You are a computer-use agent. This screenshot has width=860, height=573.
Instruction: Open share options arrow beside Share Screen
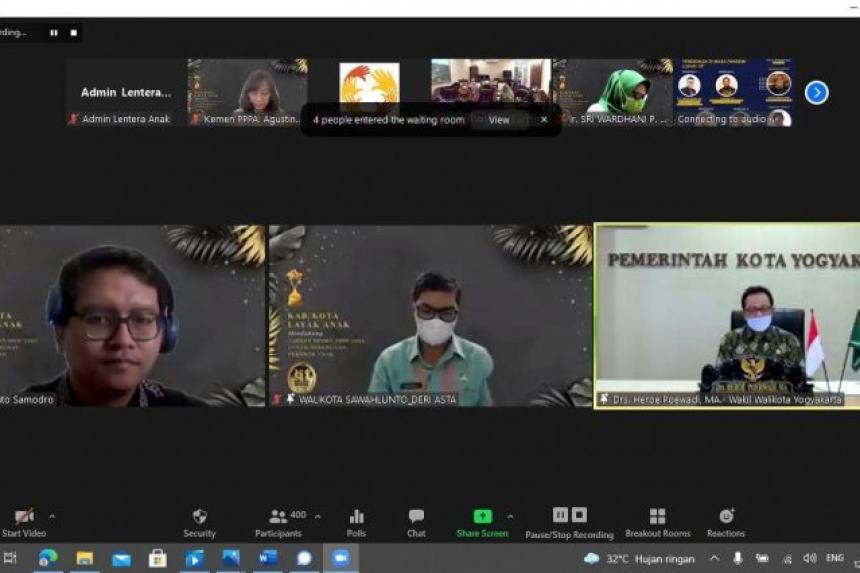tap(510, 517)
